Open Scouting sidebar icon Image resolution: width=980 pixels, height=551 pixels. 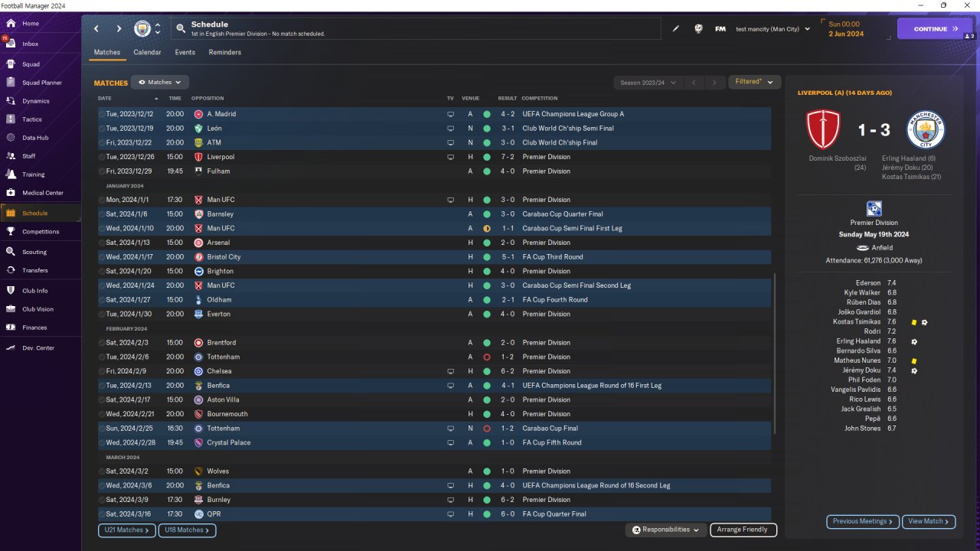[x=11, y=252]
